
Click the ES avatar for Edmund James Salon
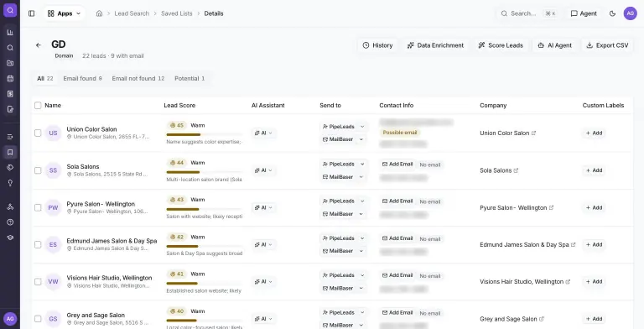coord(53,245)
